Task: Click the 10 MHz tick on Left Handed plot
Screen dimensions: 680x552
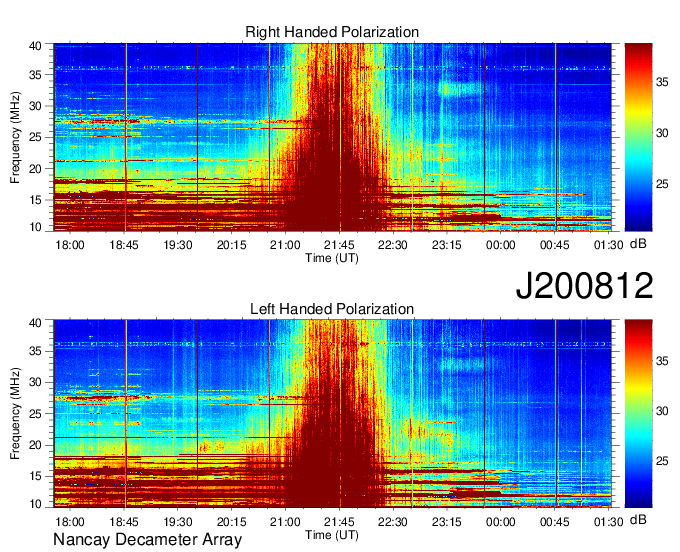Action: click(35, 503)
